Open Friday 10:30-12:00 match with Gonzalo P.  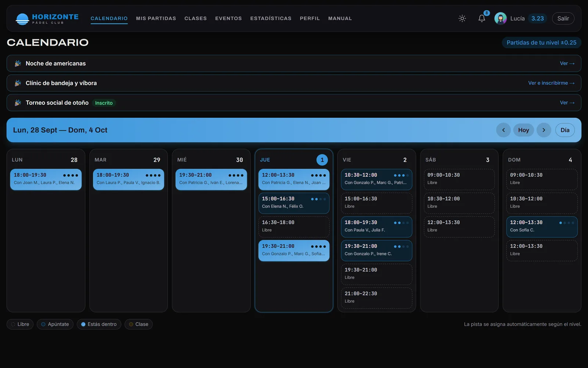coord(377,180)
